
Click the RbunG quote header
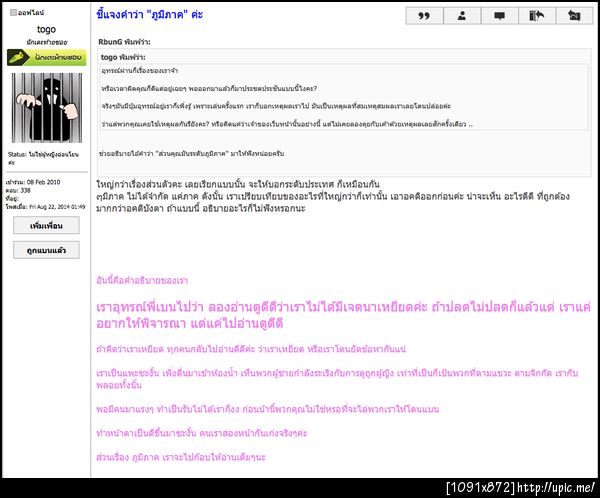[124, 42]
